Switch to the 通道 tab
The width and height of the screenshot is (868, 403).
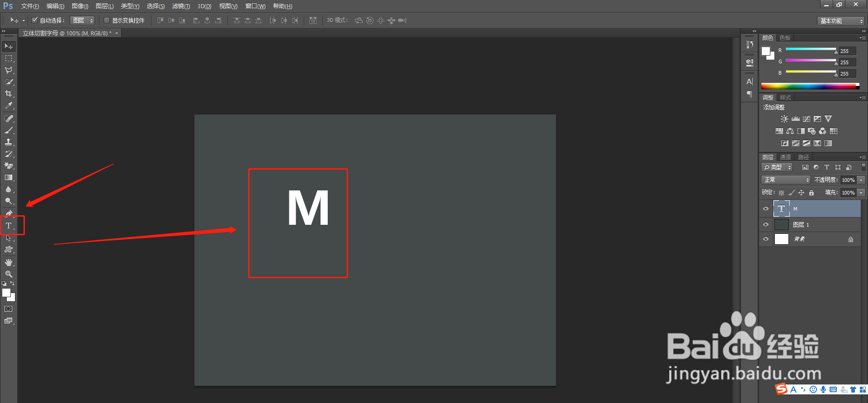coord(785,157)
